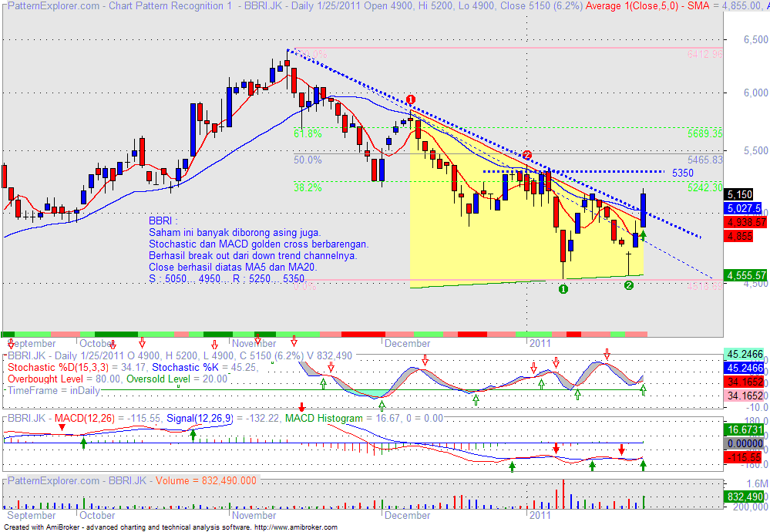Viewport: 770px width, 532px height.
Task: Click the blue 5350 resistance line label
Action: click(x=683, y=173)
